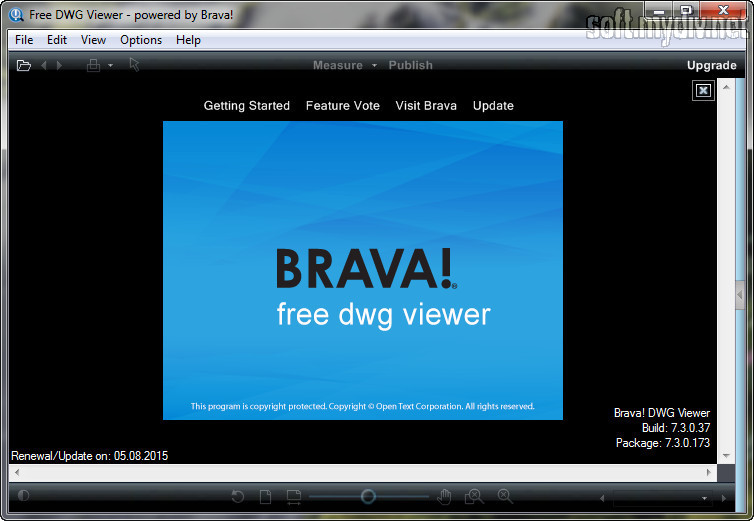
Task: Click the Update link
Action: coord(493,105)
